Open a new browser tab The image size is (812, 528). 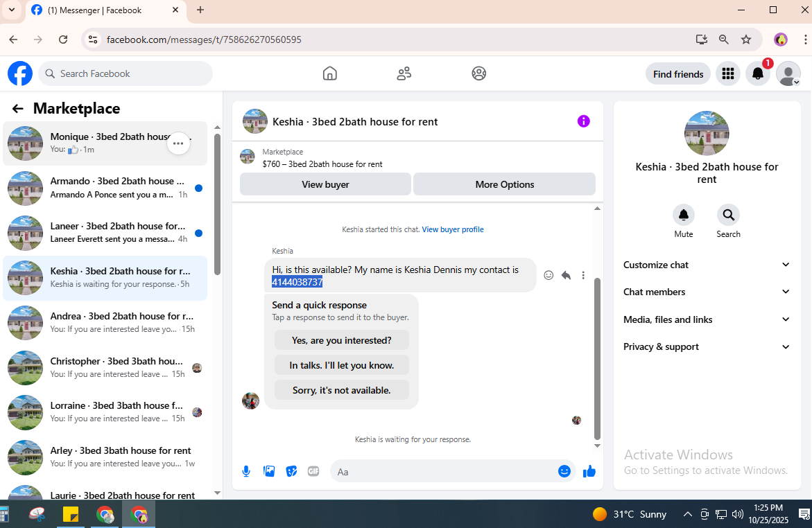pos(200,10)
